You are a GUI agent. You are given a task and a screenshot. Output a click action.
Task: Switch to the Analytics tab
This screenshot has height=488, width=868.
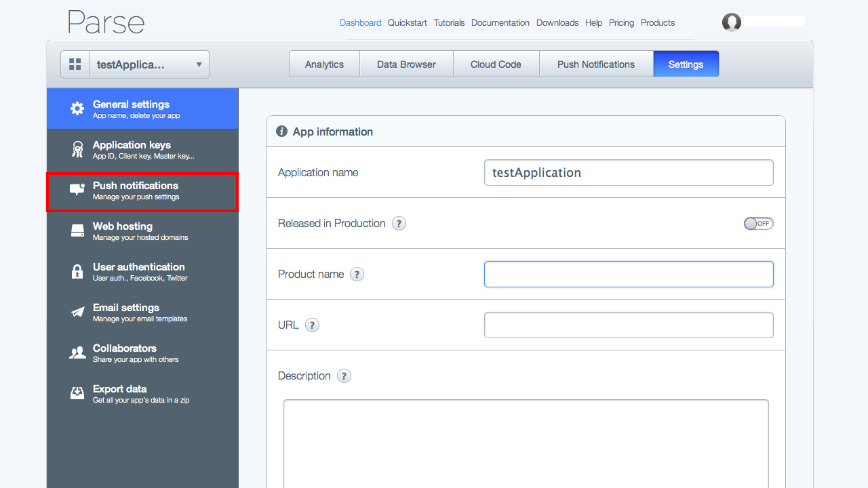coord(324,64)
